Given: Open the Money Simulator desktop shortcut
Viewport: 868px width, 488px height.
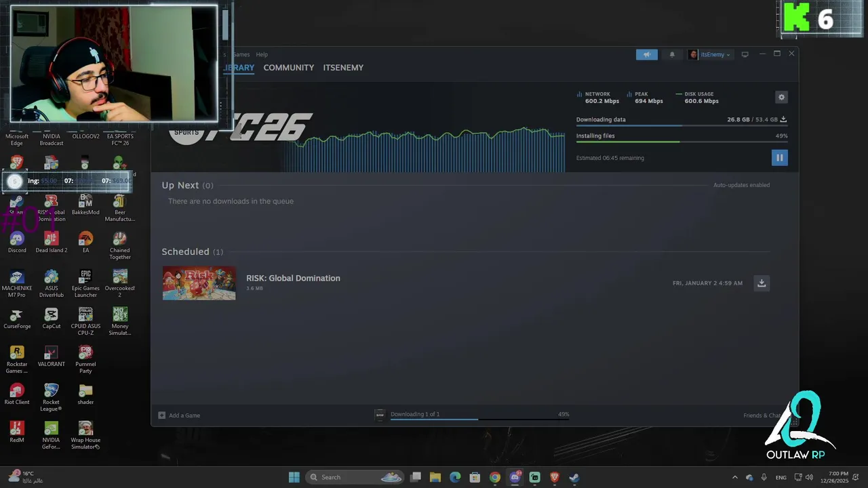Looking at the screenshot, I should (x=120, y=321).
